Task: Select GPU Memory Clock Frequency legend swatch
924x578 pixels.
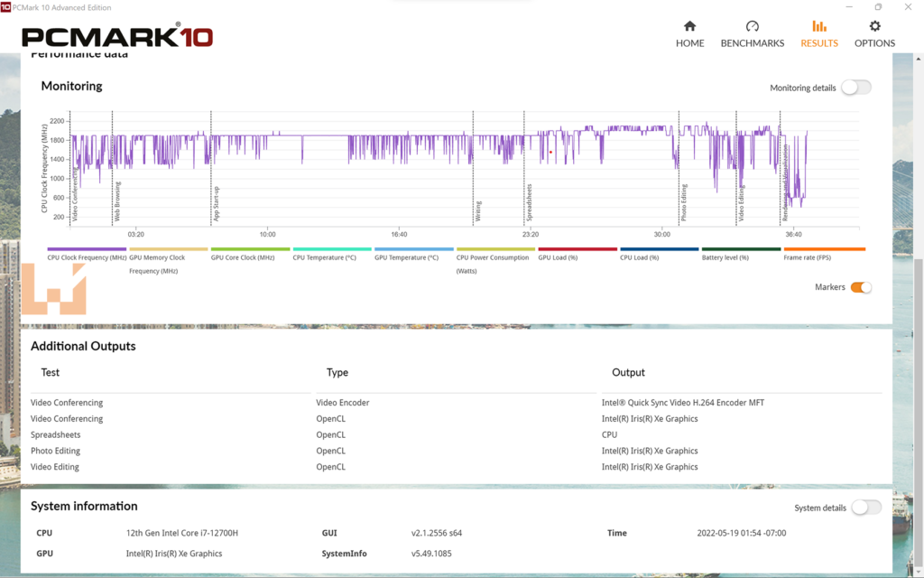Action: (169, 249)
